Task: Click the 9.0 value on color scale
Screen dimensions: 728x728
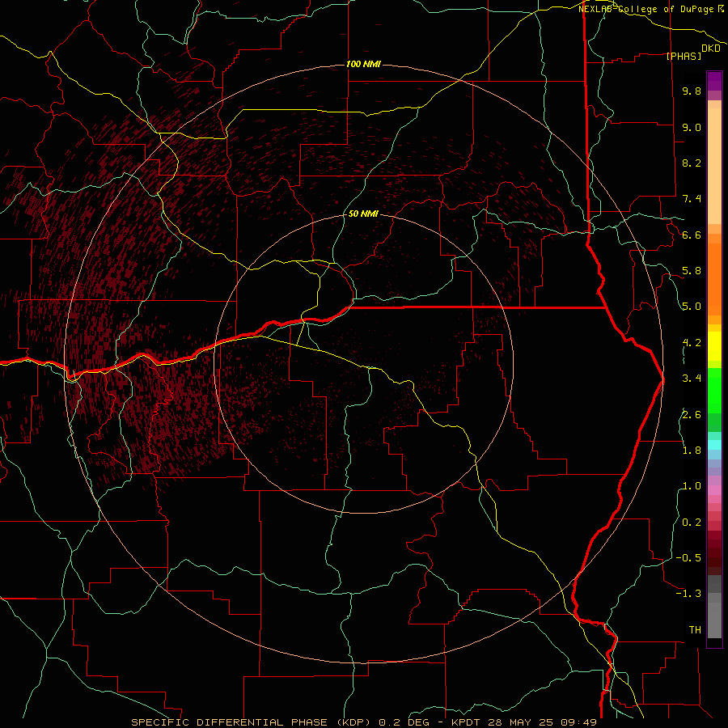Action: (x=692, y=127)
